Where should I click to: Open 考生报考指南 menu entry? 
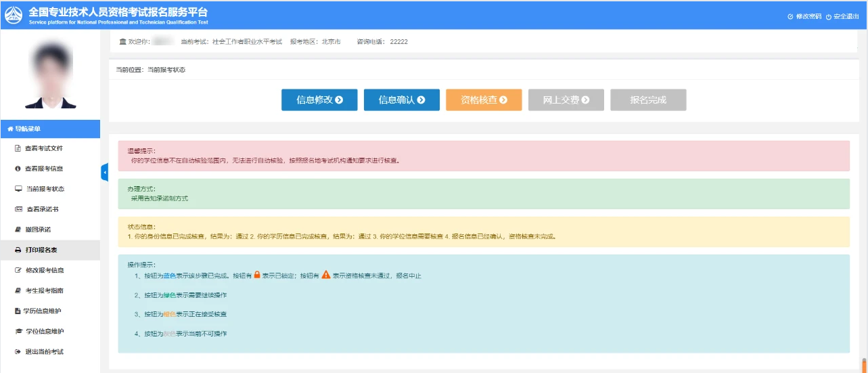pos(45,290)
